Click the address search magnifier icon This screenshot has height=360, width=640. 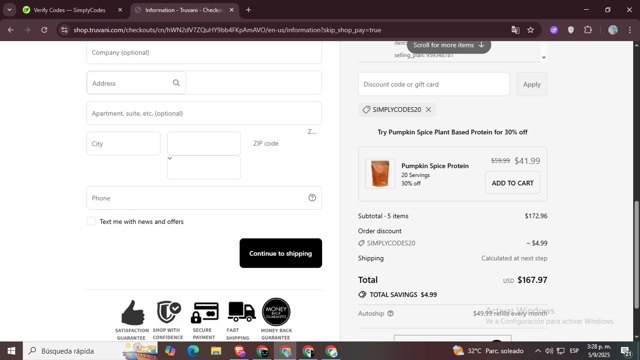coord(176,83)
